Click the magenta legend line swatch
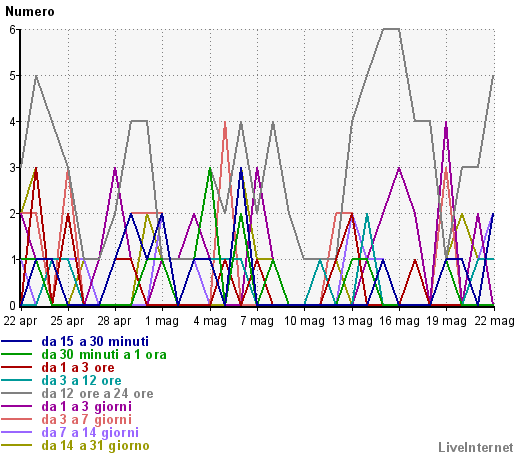This screenshot has height=457, width=520. click(17, 406)
